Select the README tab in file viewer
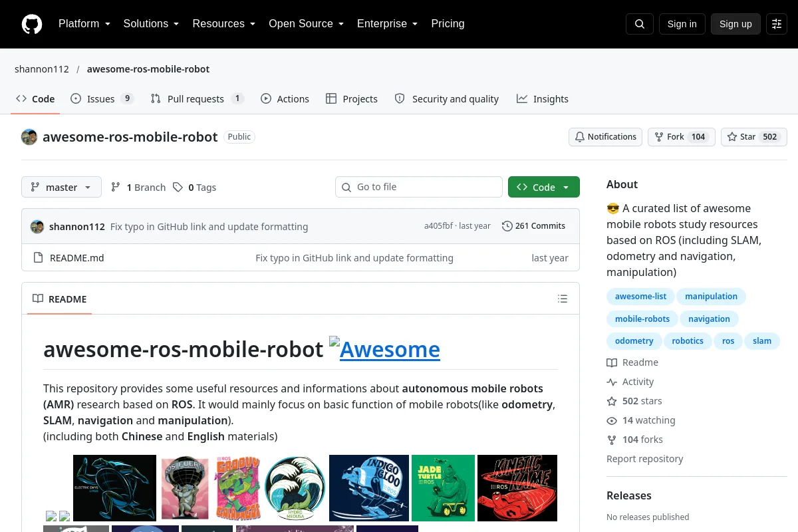Viewport: 798px width, 532px height. click(60, 299)
